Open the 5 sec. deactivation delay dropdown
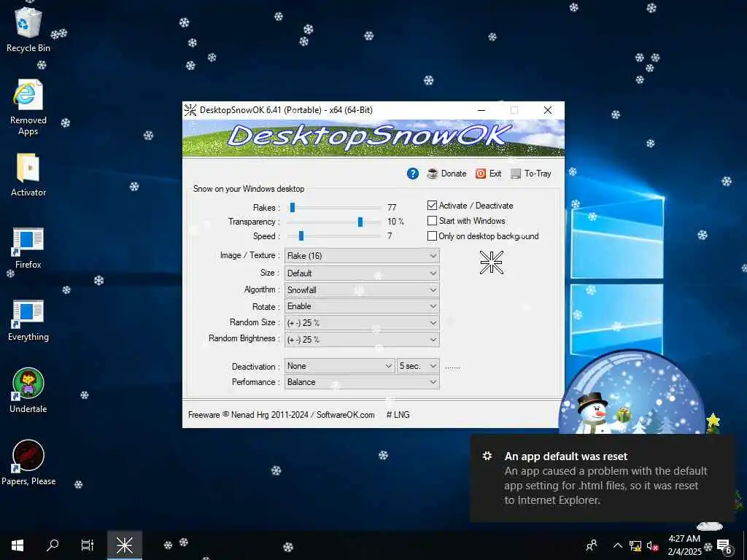Screen dimensions: 747x560 pyautogui.click(x=418, y=366)
